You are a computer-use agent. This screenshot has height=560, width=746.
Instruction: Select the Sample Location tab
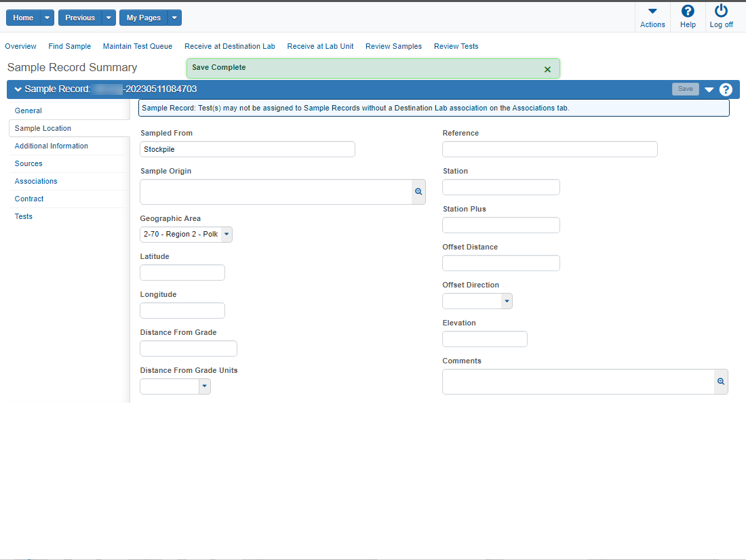69,128
